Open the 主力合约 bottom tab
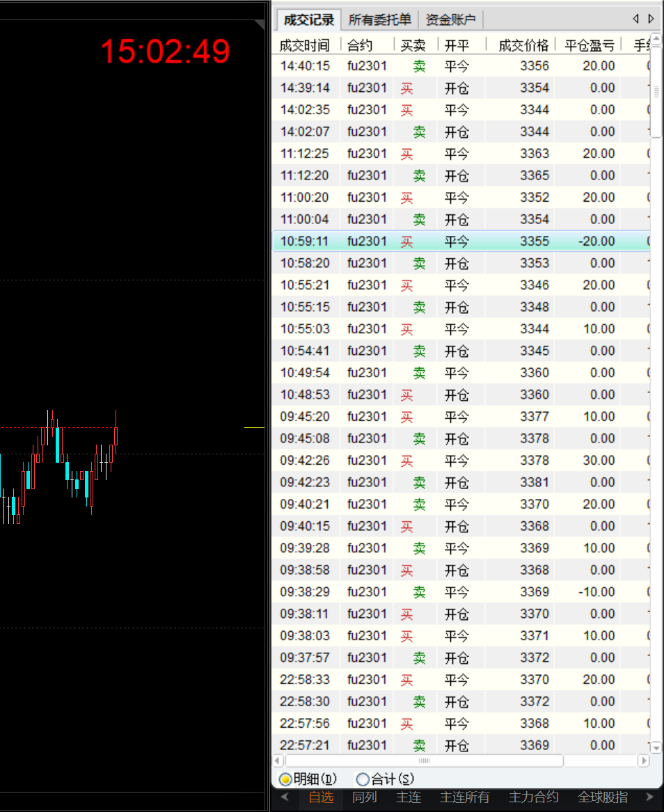 coord(533,797)
